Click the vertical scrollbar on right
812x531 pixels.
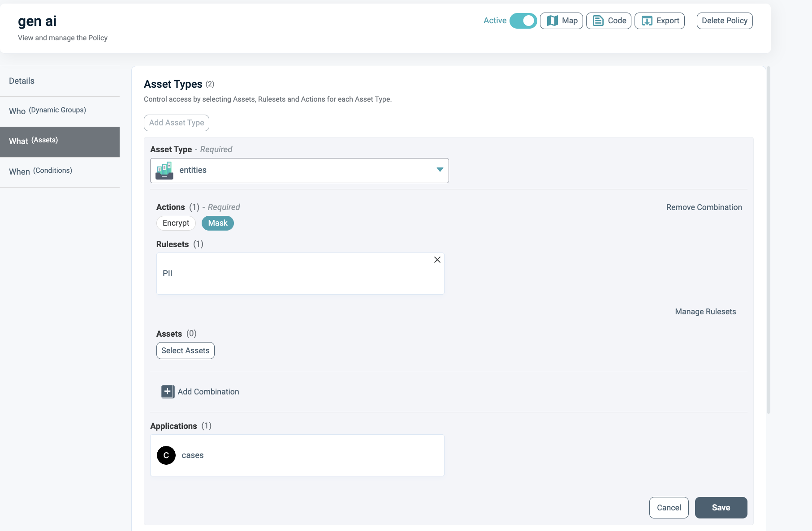pyautogui.click(x=769, y=240)
